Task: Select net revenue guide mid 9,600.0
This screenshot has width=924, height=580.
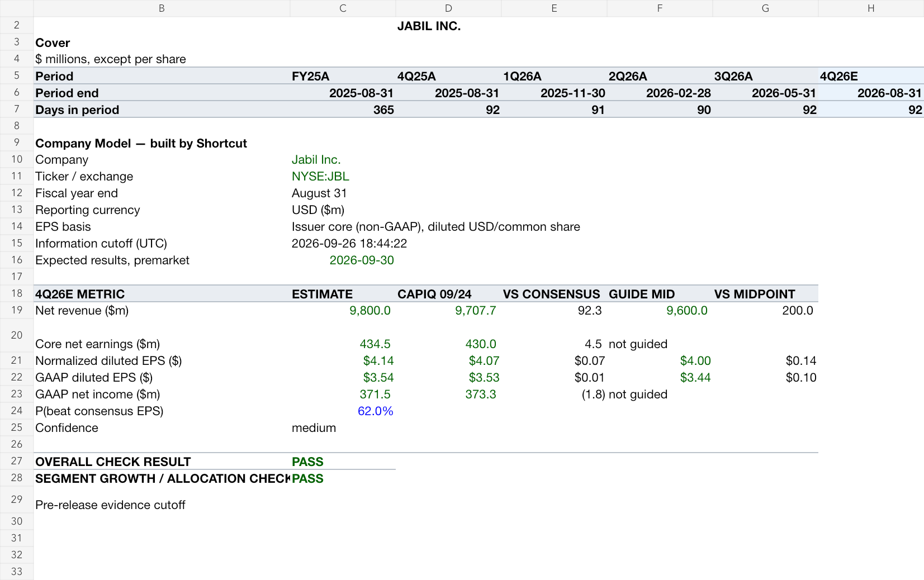Action: [660, 311]
